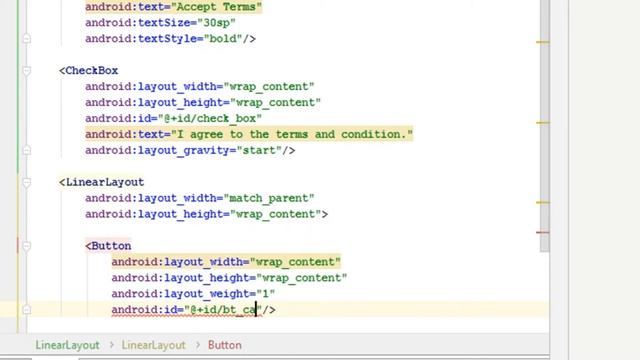
Task: Click Button layout_height "wrap_content" value
Action: (x=302, y=278)
